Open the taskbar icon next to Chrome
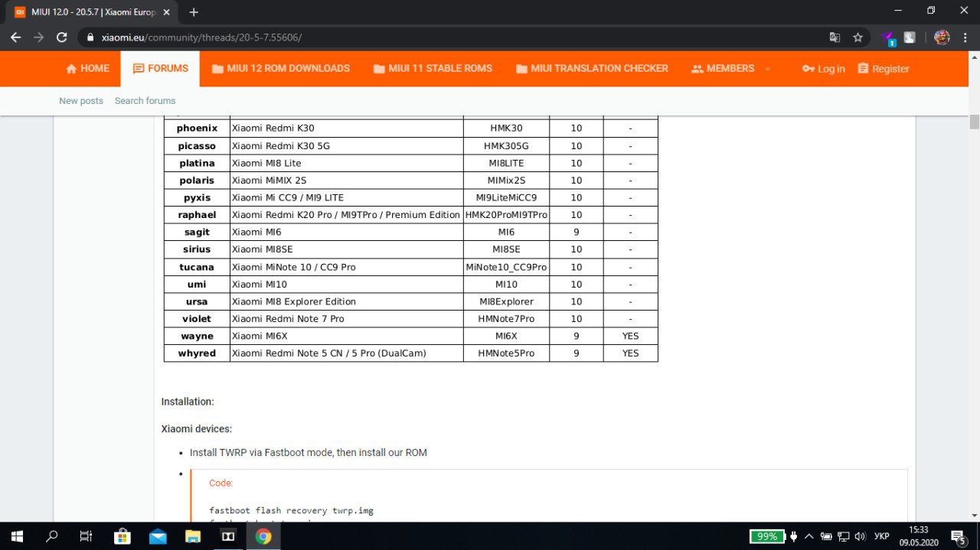Viewport: 980px width, 550px height. [228, 536]
